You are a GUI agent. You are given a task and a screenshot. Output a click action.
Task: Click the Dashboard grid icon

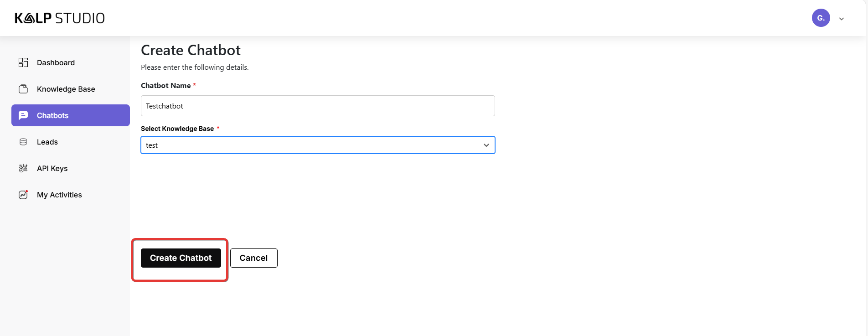pos(23,62)
